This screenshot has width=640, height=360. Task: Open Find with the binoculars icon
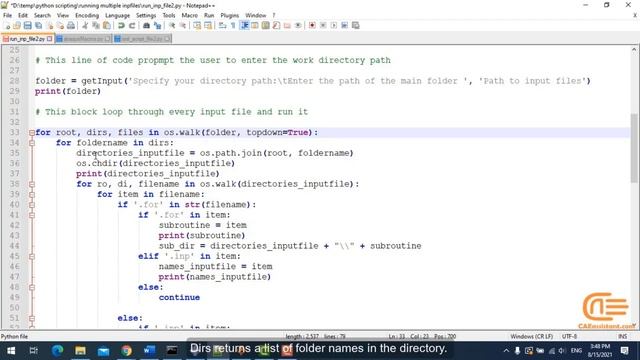[146, 25]
